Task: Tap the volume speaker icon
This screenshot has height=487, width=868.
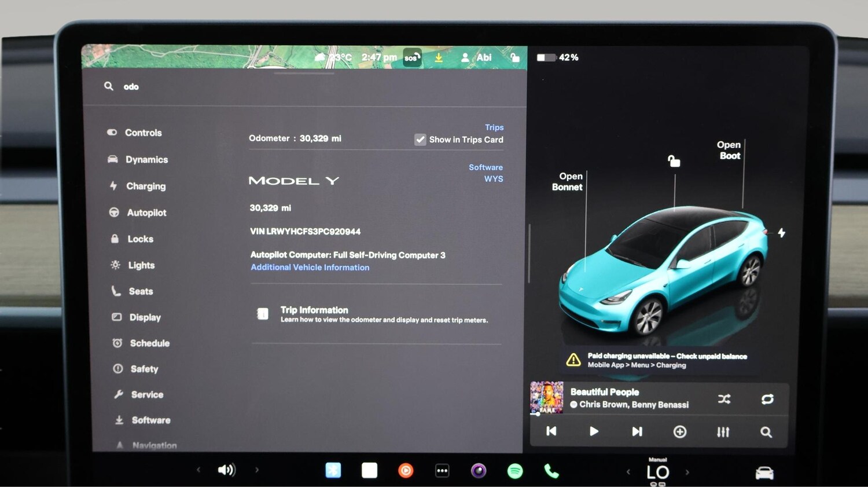Action: 226,470
